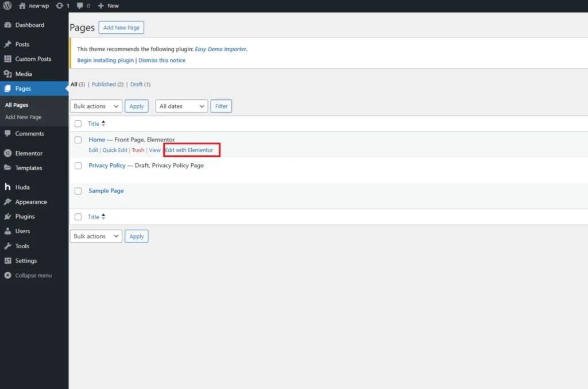Click View under the Home page

154,150
